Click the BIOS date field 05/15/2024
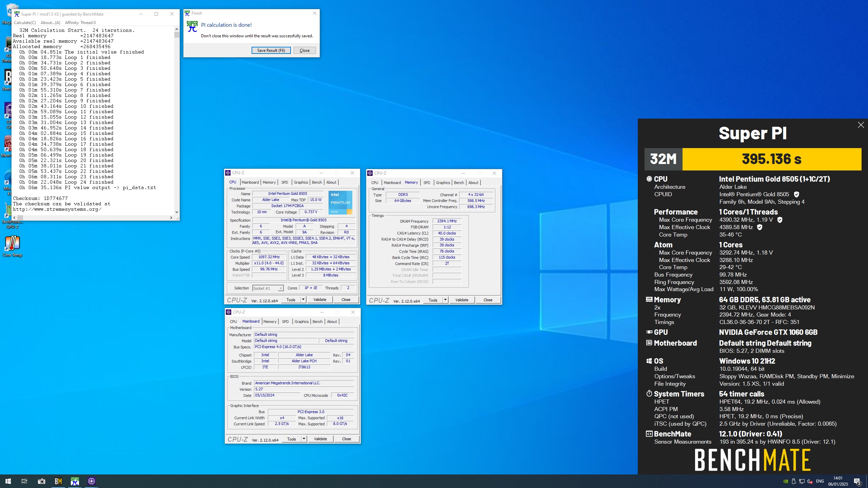The width and height of the screenshot is (868, 488). coord(277,395)
